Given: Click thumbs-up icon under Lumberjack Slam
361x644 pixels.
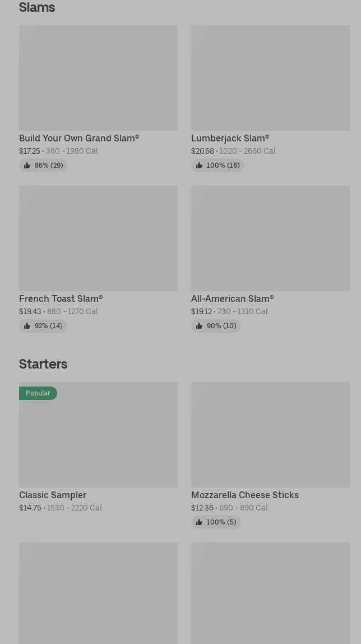Looking at the screenshot, I should [x=199, y=165].
